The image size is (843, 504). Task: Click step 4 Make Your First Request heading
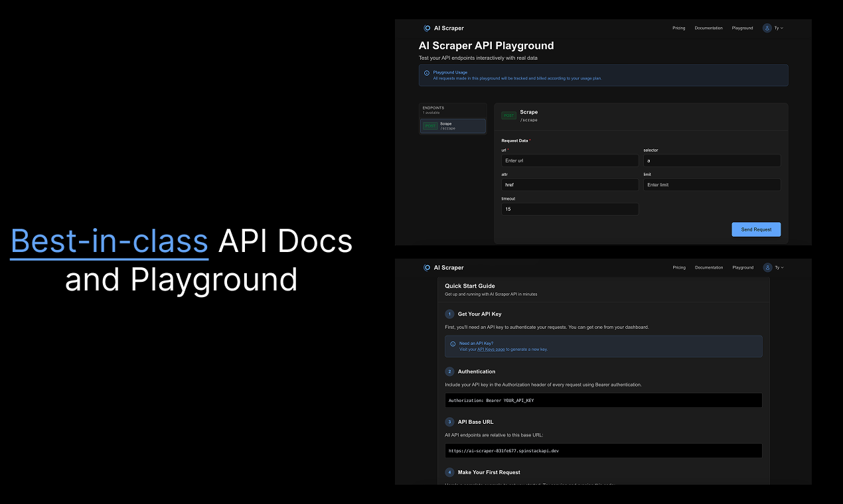pos(489,472)
